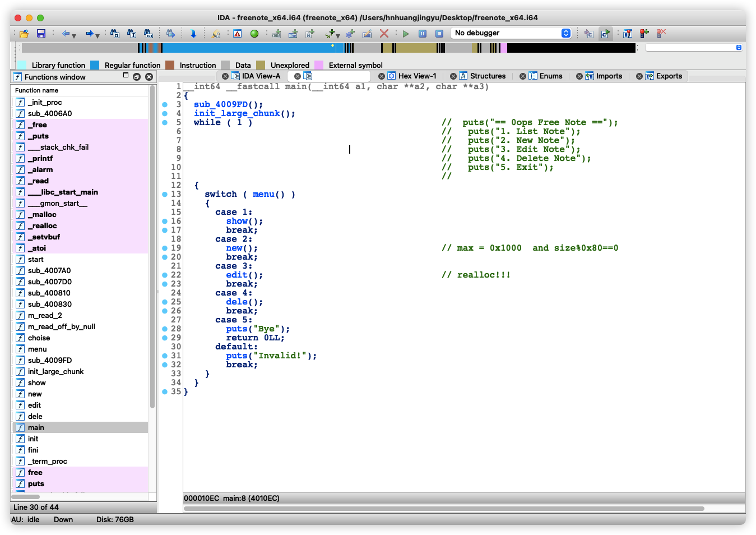Jump forward with the right arrow icon

tap(89, 34)
